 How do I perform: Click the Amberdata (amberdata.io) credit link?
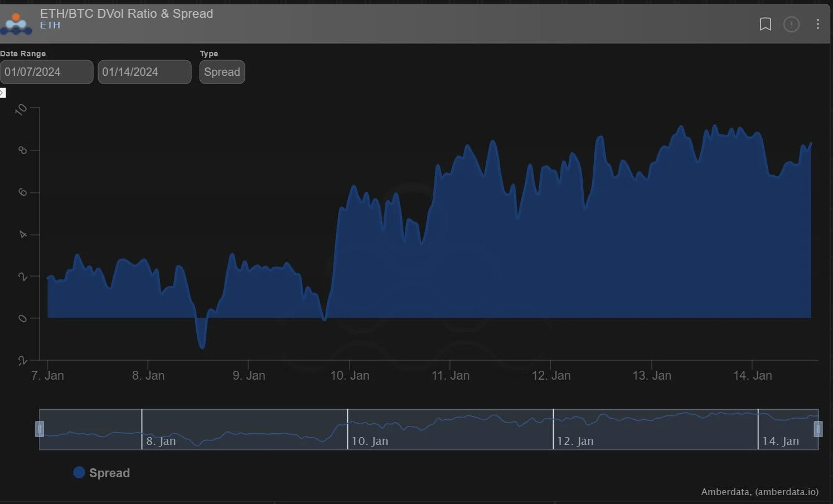759,492
